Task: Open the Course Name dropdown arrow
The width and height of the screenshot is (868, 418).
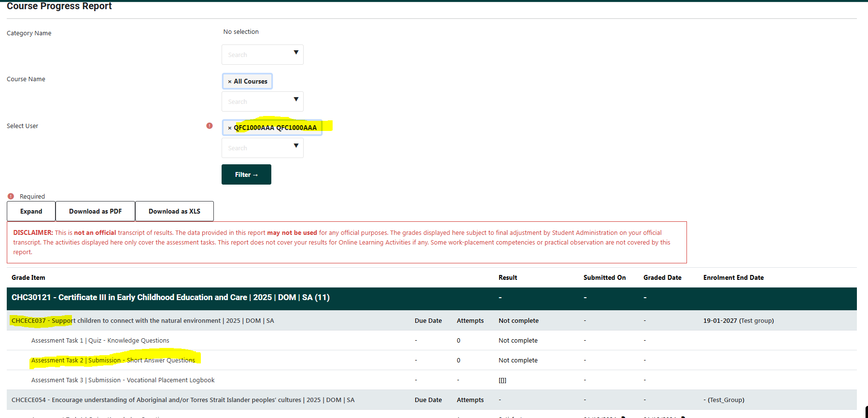Action: click(x=296, y=100)
